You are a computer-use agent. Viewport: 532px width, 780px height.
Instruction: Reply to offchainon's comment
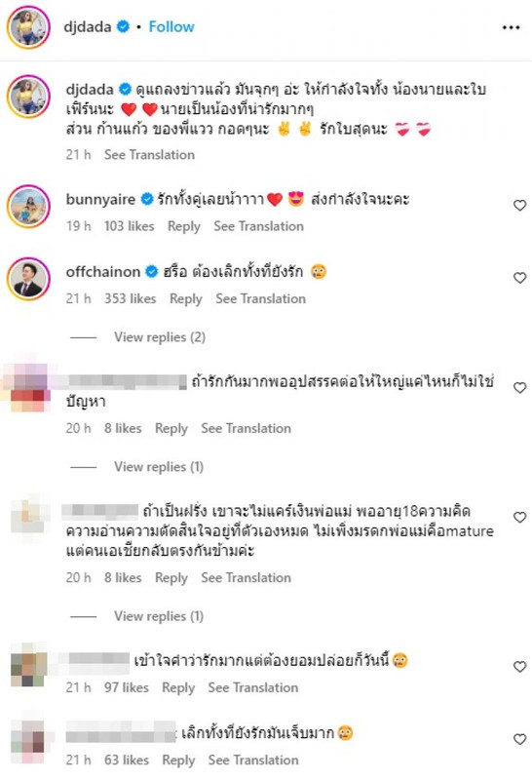pyautogui.click(x=186, y=299)
